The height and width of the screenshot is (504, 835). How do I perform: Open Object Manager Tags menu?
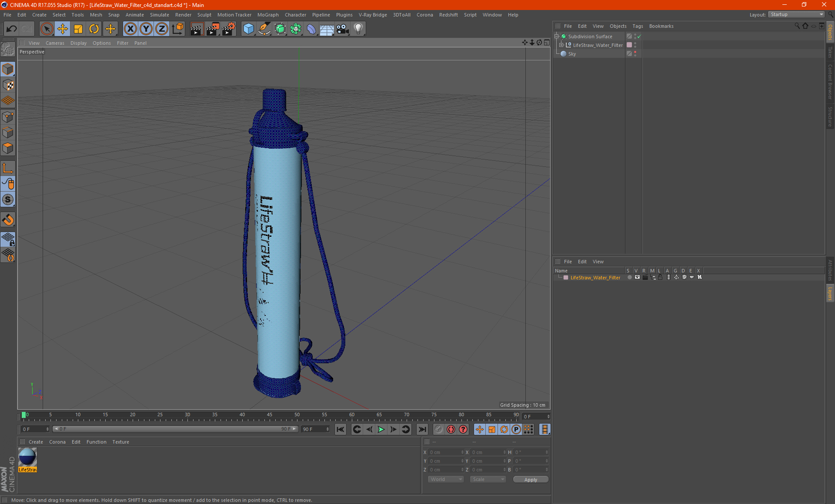click(638, 26)
